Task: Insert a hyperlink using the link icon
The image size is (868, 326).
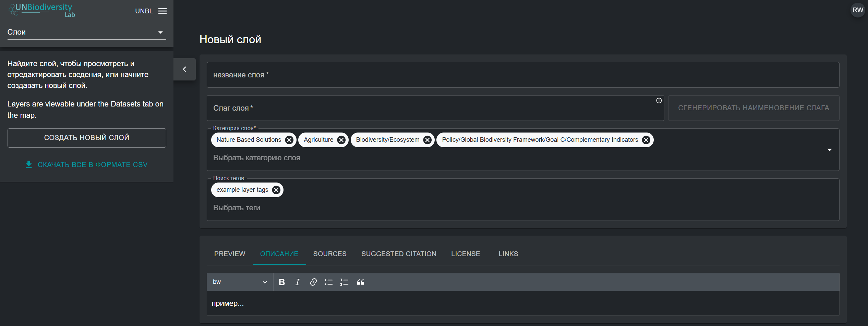Action: pyautogui.click(x=313, y=282)
